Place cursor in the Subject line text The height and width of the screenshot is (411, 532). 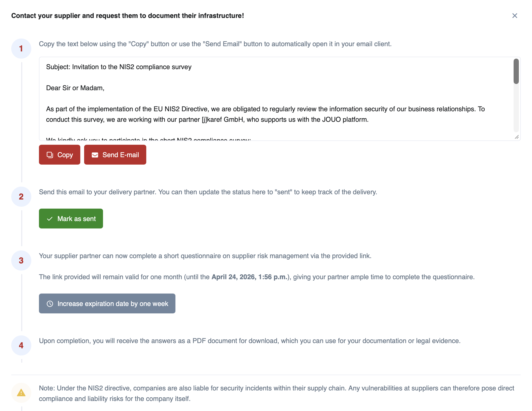coord(119,67)
